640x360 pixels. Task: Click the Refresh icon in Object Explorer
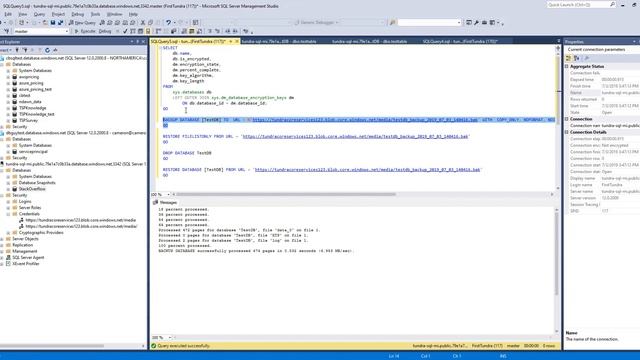(x=47, y=50)
